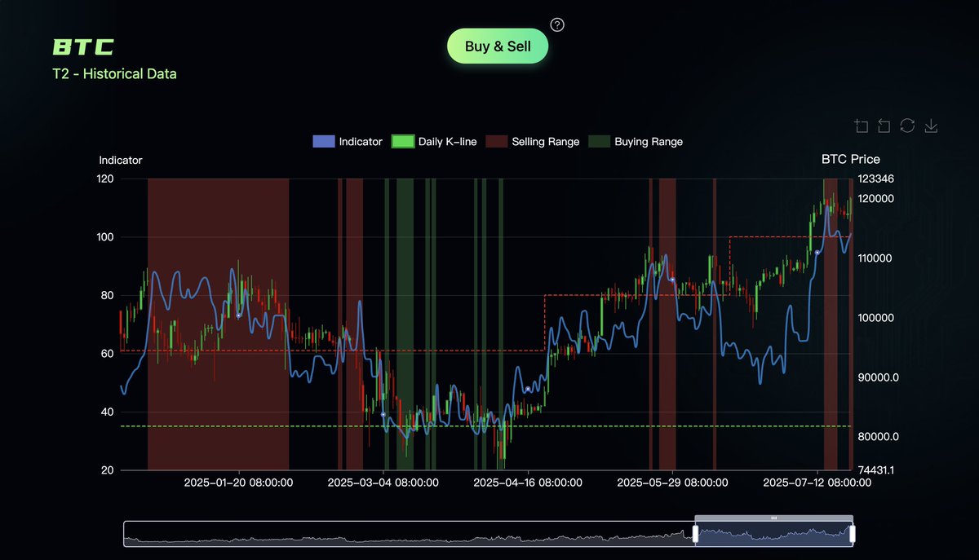Click the Indicator left axis title

121,161
